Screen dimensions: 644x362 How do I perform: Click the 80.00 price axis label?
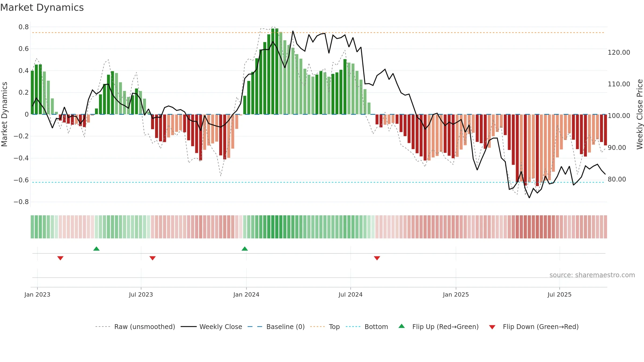click(617, 179)
